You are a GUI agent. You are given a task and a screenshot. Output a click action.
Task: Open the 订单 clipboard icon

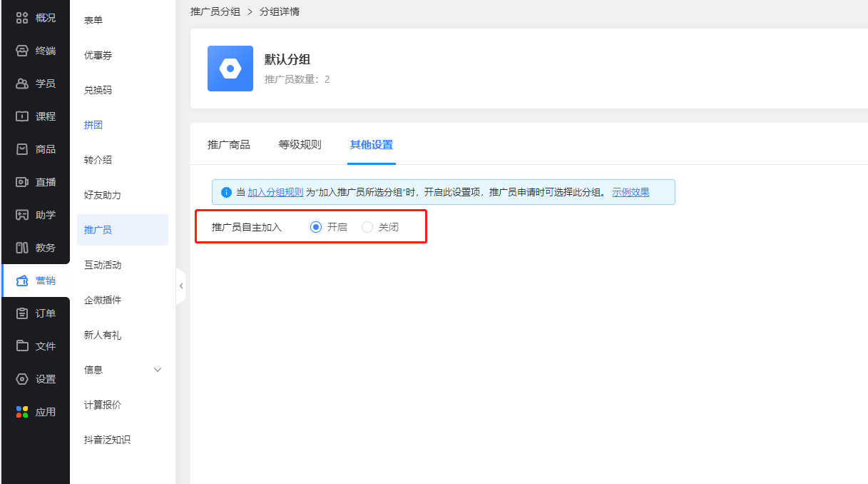pyautogui.click(x=22, y=313)
